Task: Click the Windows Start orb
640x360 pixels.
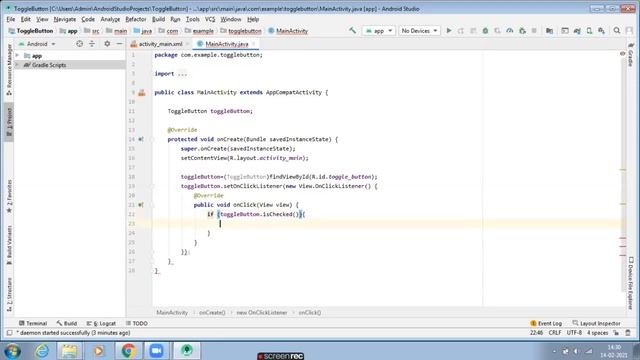Action: [12, 351]
